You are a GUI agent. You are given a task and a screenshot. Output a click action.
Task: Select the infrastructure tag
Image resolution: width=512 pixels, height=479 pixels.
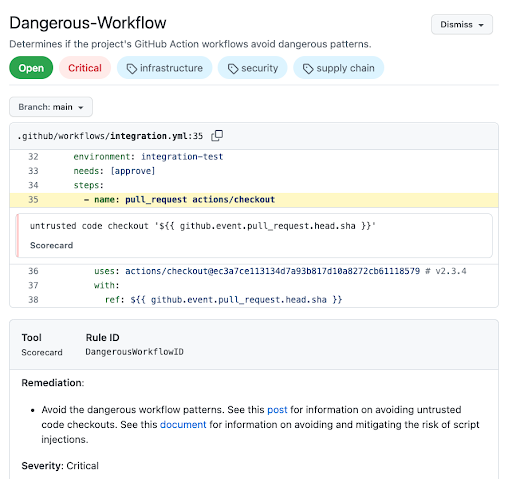click(x=164, y=68)
